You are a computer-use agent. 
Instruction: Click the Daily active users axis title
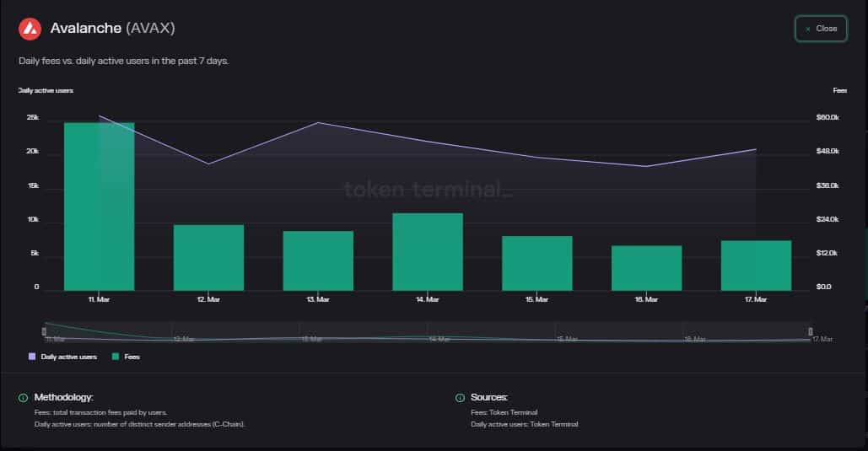click(46, 90)
